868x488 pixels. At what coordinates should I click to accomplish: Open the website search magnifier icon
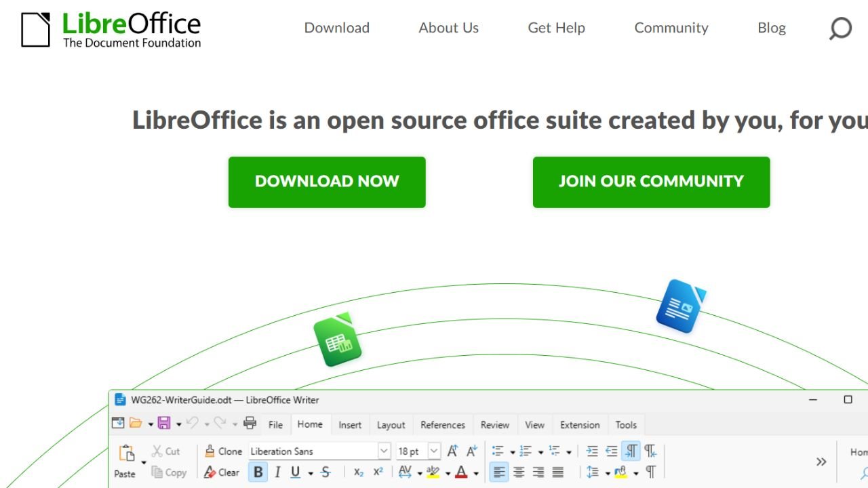840,28
